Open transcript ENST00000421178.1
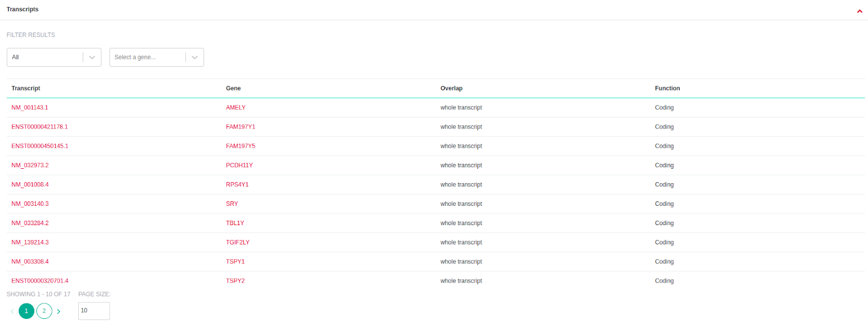 point(40,127)
